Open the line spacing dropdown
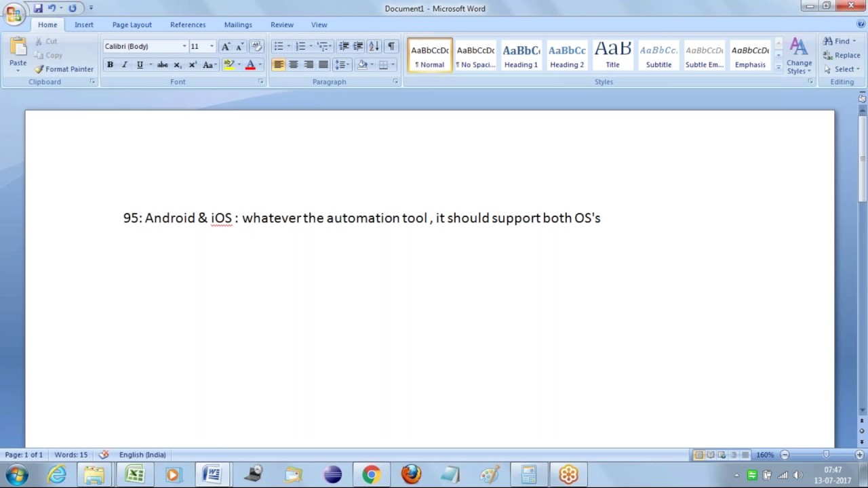 (x=342, y=64)
